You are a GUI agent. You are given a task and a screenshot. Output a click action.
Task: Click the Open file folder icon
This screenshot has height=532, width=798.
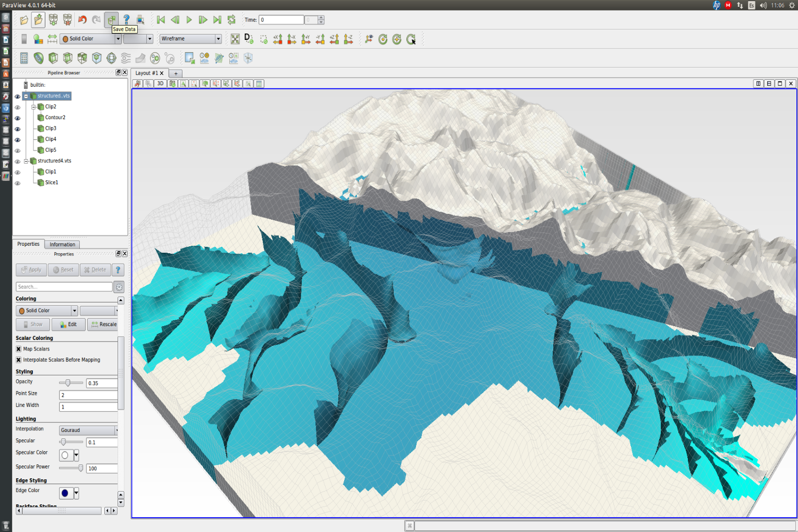tap(24, 20)
